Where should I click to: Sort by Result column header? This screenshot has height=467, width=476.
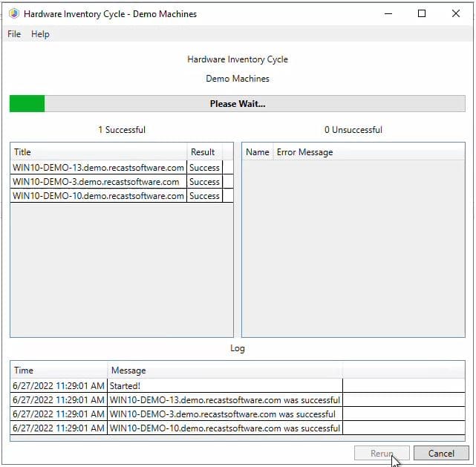coord(203,152)
